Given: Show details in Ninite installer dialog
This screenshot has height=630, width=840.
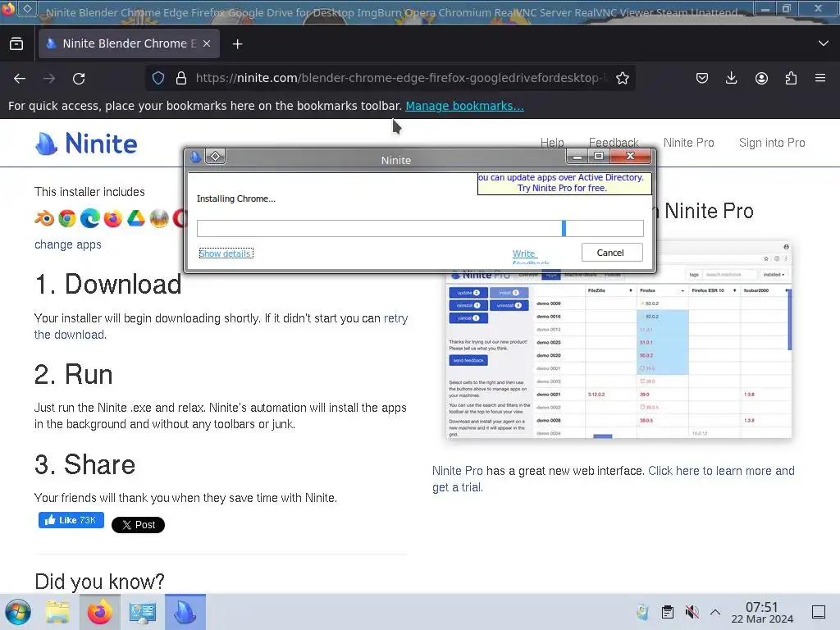Looking at the screenshot, I should click(226, 253).
